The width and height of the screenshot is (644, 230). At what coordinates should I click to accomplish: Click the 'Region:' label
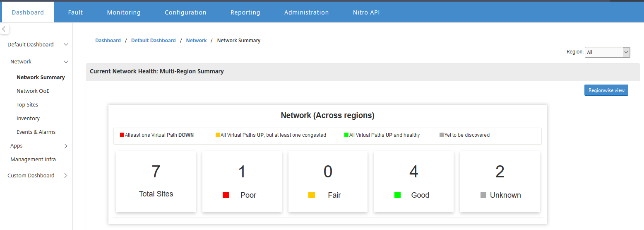point(575,52)
